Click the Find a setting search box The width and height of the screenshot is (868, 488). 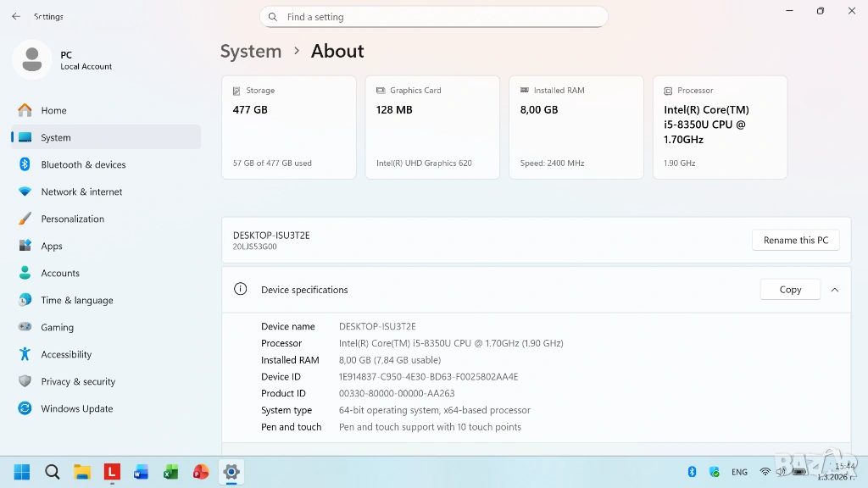[x=433, y=17]
